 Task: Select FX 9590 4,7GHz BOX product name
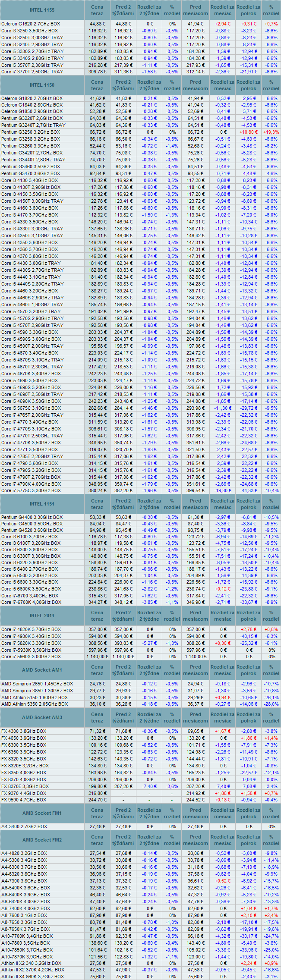pyautogui.click(x=24, y=800)
